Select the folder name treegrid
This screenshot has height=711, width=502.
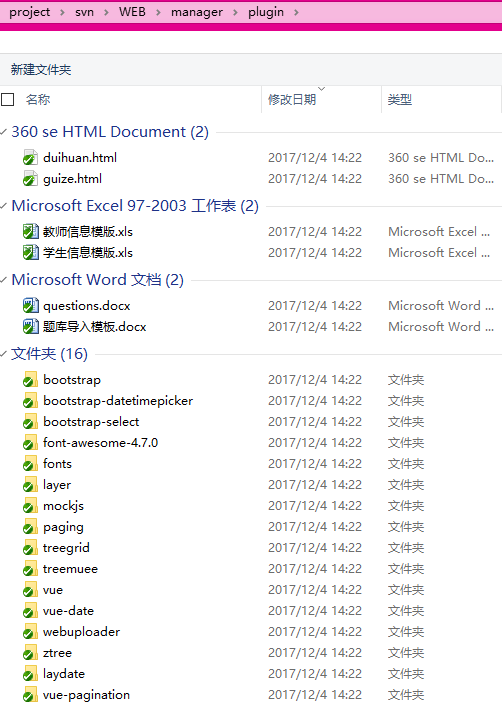66,548
